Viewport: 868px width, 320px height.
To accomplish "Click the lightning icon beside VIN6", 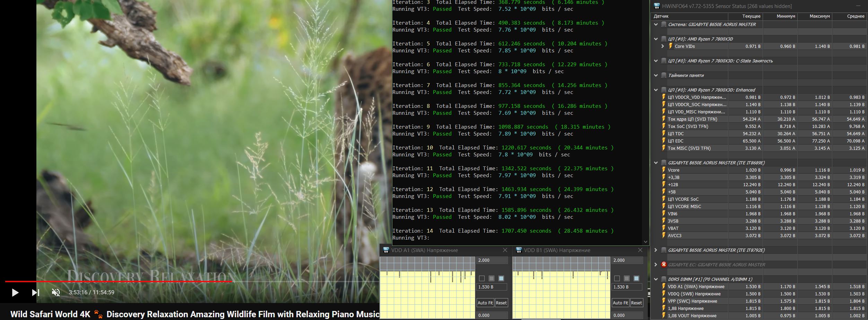I will 664,214.
